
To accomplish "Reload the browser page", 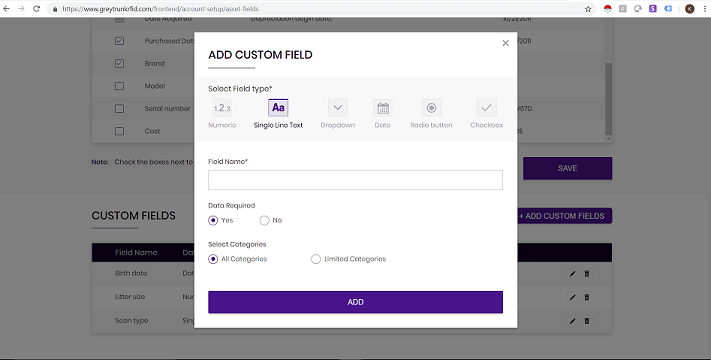I will [x=36, y=9].
